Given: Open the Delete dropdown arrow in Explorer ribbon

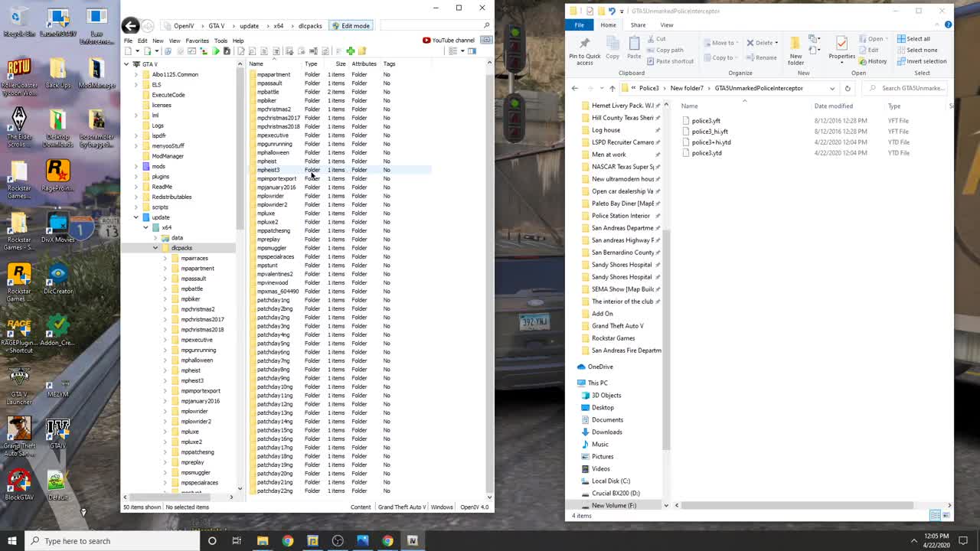Looking at the screenshot, I should pyautogui.click(x=776, y=43).
